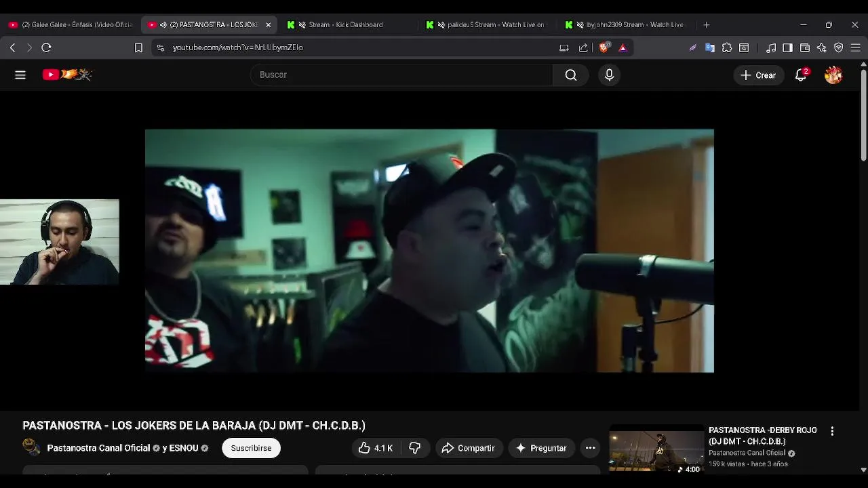Viewport: 868px width, 488px height.
Task: Reload the current page
Action: click(46, 47)
